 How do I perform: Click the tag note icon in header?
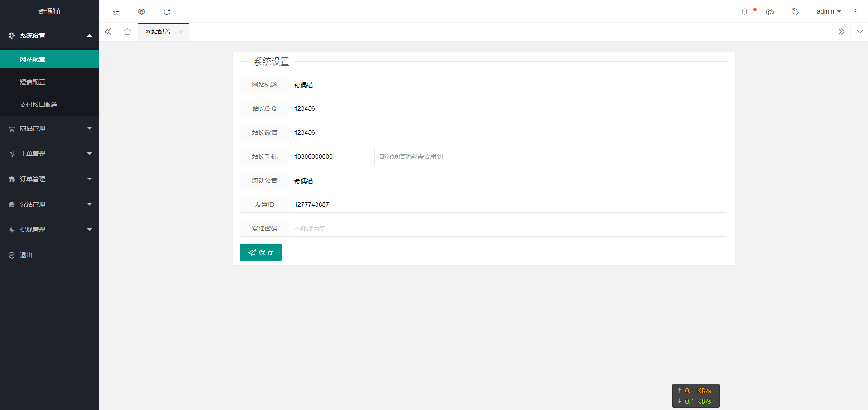click(795, 12)
